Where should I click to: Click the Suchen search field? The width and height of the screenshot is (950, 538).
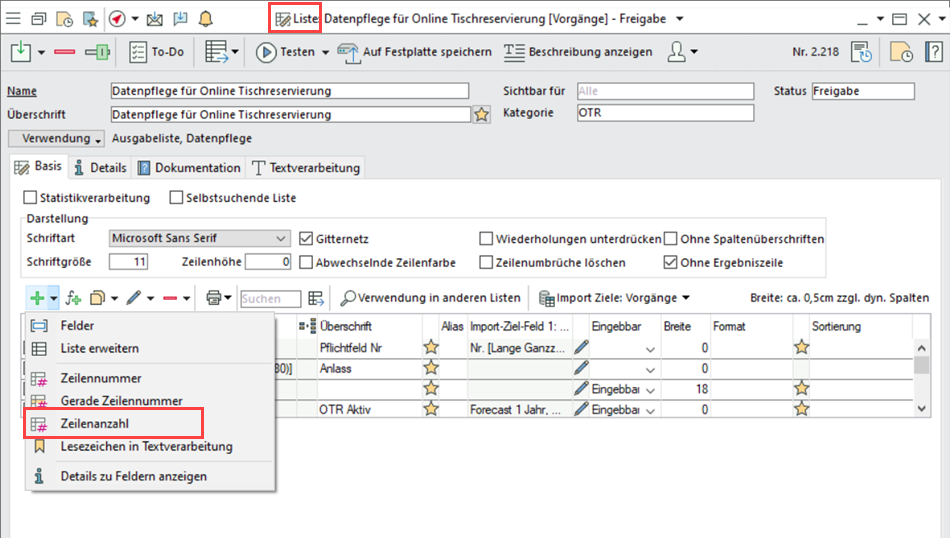point(270,298)
